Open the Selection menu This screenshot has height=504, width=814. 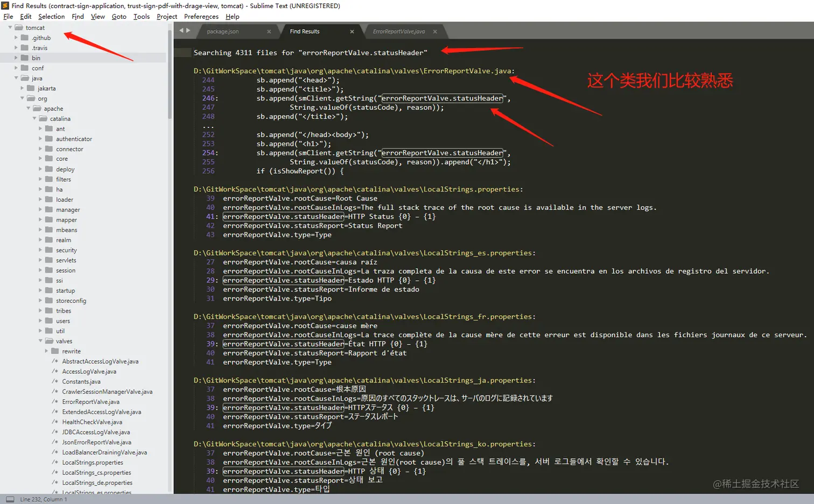(x=51, y=17)
